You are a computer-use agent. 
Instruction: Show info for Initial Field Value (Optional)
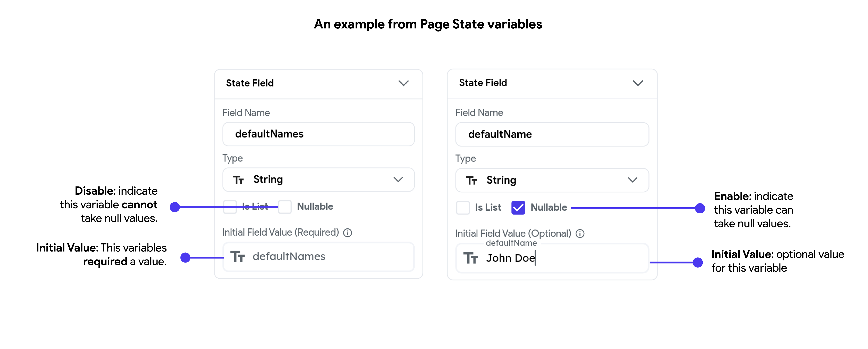(580, 234)
